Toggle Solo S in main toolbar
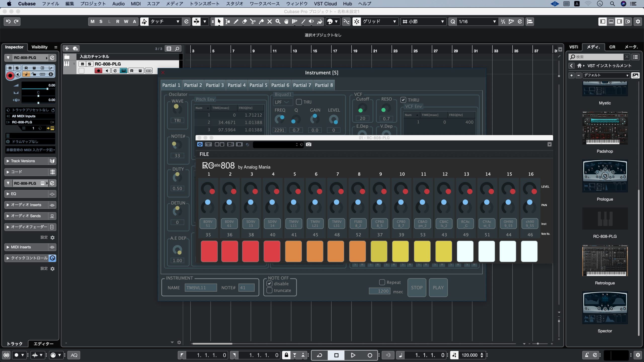The image size is (644, 362). [101, 22]
